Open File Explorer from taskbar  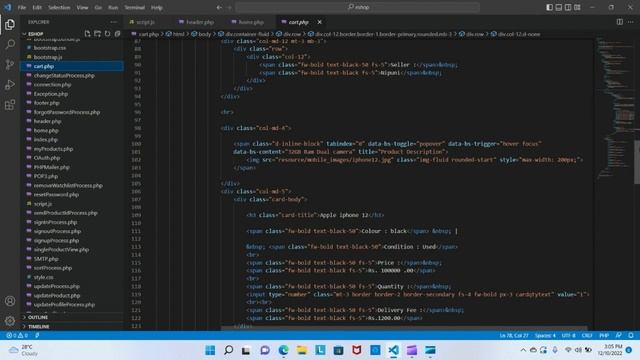pos(302,350)
